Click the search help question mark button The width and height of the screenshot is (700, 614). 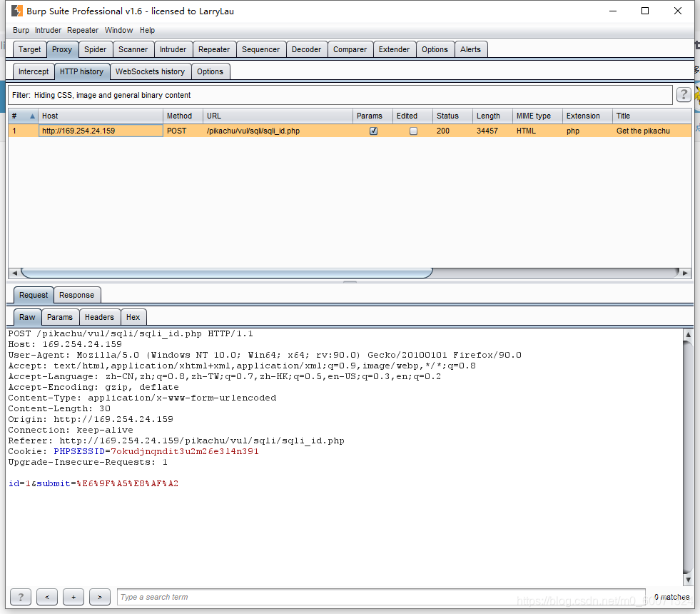click(x=21, y=597)
